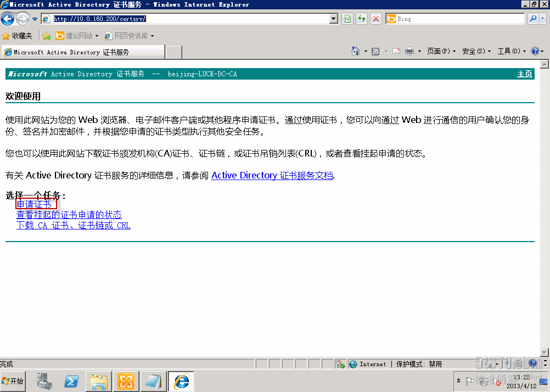
Task: Open the 开始 Start menu
Action: click(13, 381)
